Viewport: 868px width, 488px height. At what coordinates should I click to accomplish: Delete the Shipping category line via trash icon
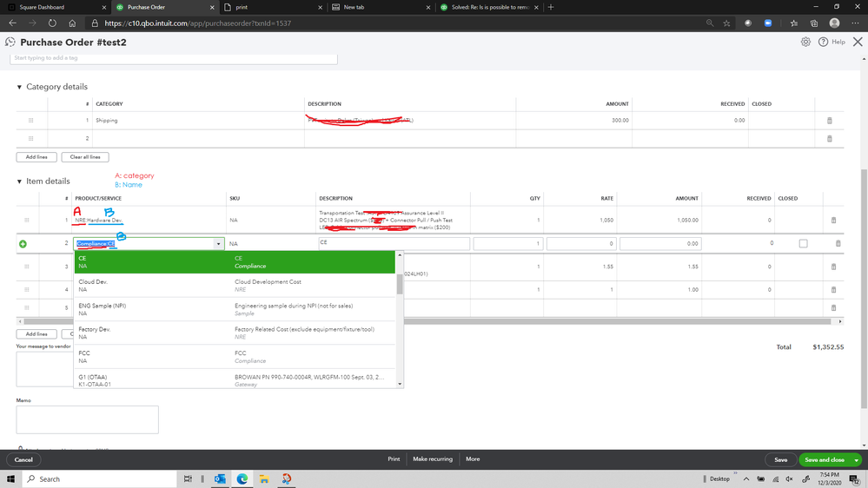[829, 121]
